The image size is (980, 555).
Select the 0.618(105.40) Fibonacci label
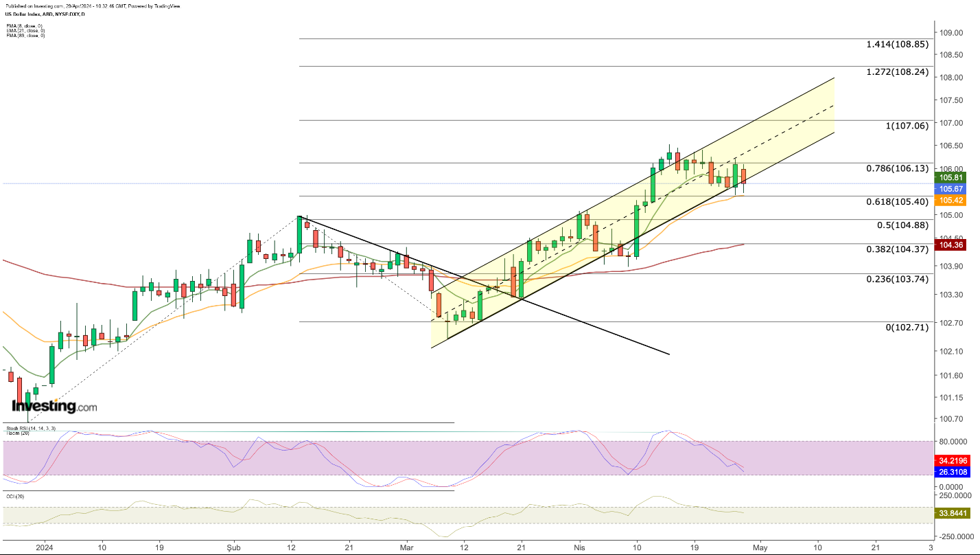(898, 201)
